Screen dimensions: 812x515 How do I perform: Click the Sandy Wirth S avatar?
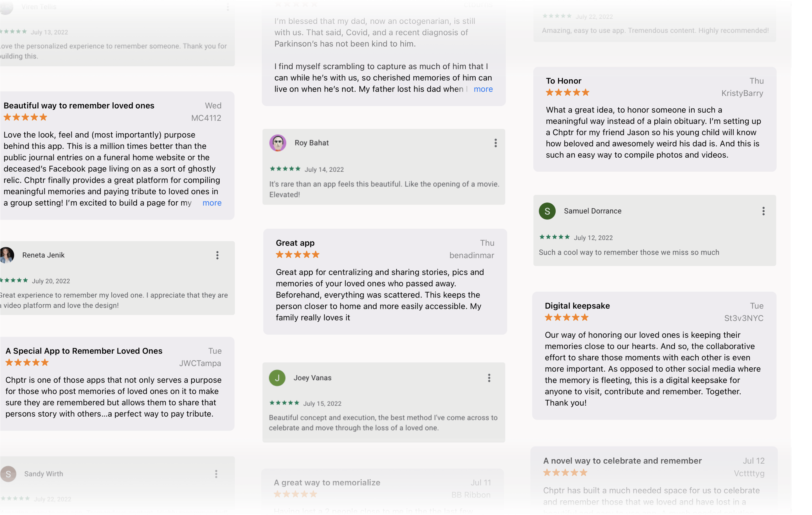(x=8, y=474)
